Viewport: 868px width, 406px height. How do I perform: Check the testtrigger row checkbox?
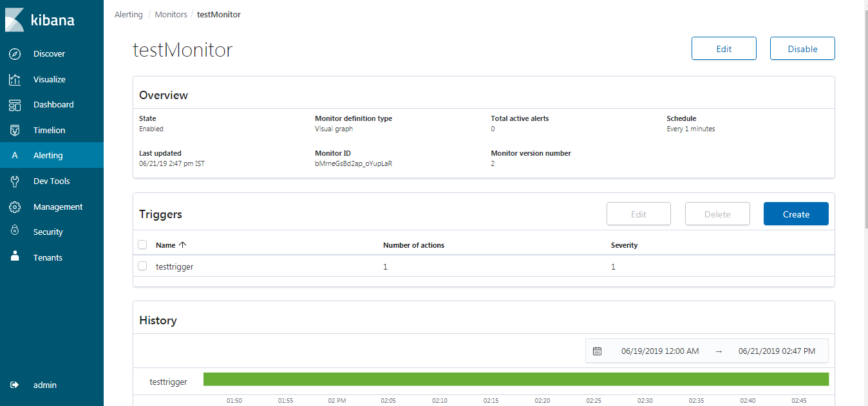142,266
